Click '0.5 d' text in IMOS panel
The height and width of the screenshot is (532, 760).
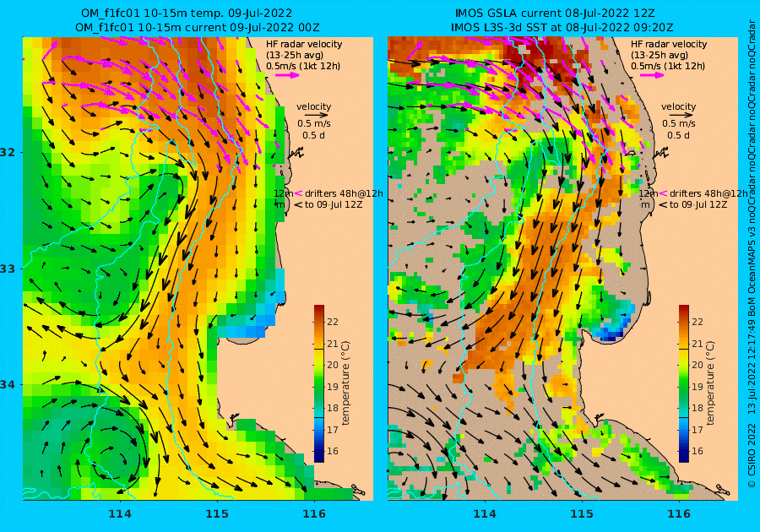tap(678, 135)
